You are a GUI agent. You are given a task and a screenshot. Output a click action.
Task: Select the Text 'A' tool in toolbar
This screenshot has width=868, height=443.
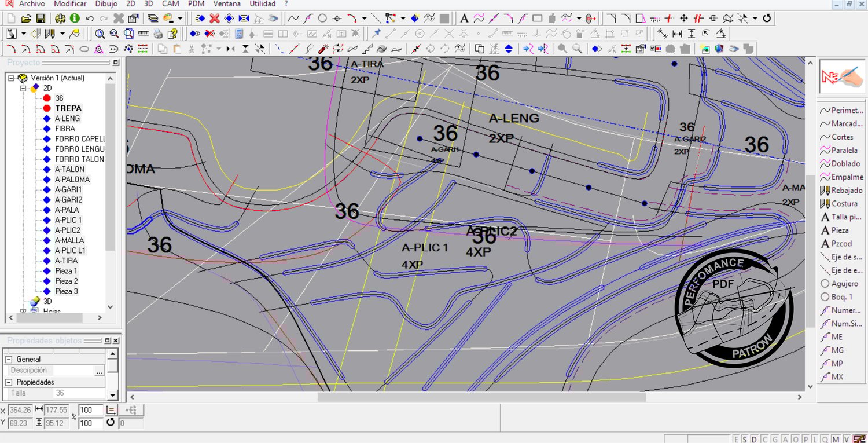click(464, 19)
